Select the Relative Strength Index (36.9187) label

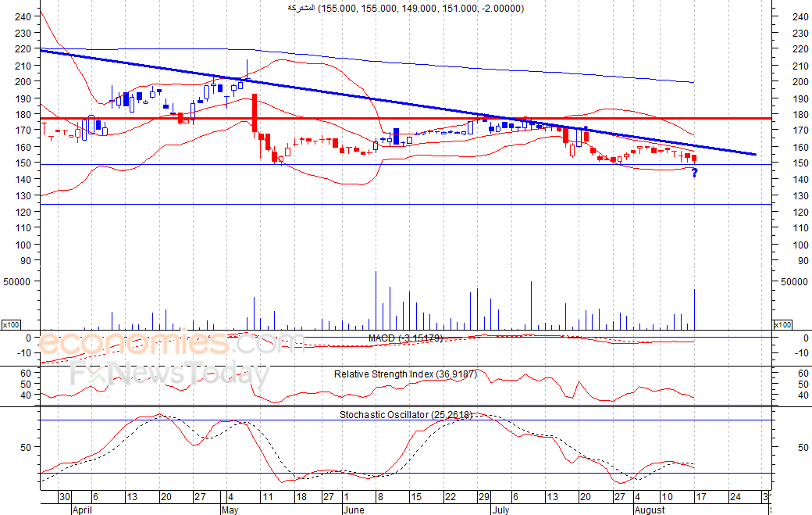(x=405, y=374)
